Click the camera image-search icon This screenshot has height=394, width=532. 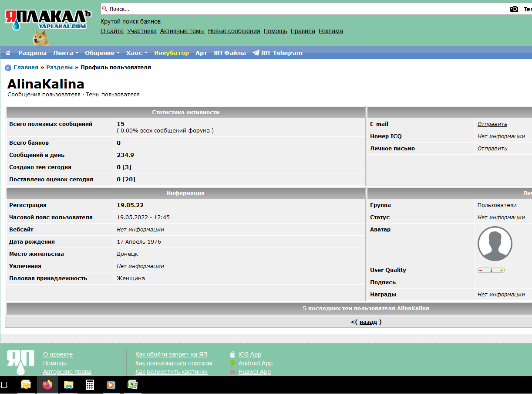pos(514,9)
